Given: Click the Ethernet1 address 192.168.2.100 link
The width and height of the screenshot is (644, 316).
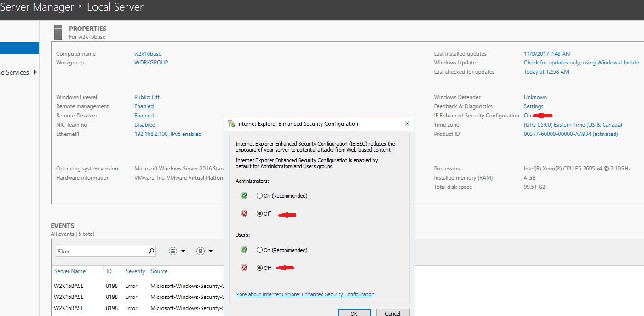Looking at the screenshot, I should 168,134.
